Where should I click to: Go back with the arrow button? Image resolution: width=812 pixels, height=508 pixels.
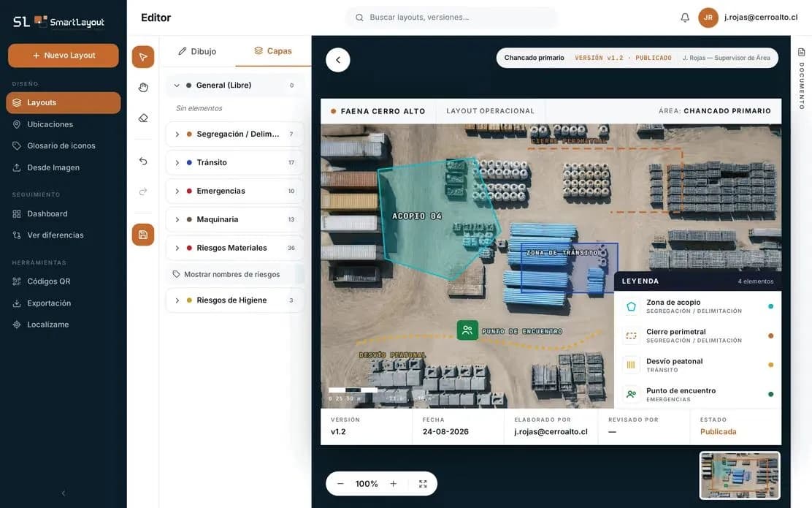[337, 60]
